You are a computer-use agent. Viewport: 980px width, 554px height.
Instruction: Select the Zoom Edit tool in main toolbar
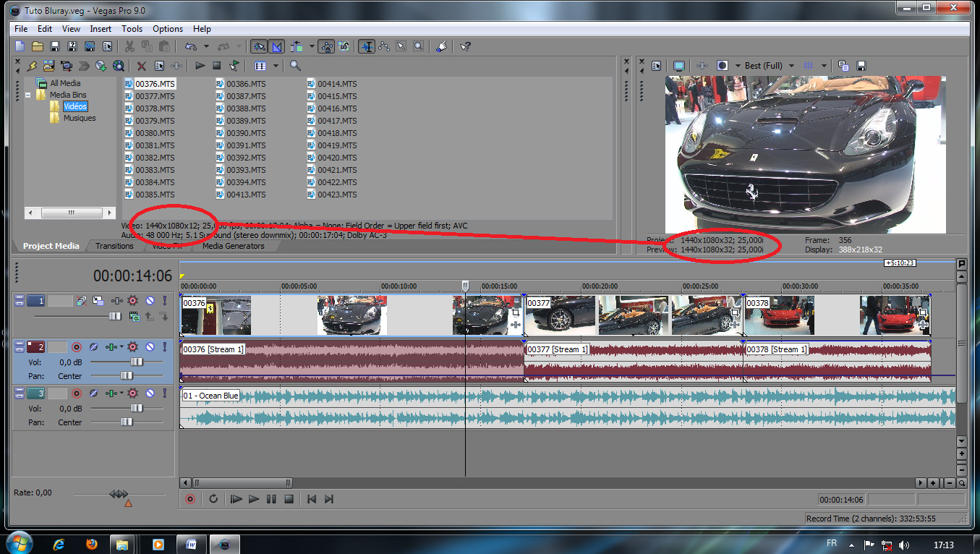418,46
